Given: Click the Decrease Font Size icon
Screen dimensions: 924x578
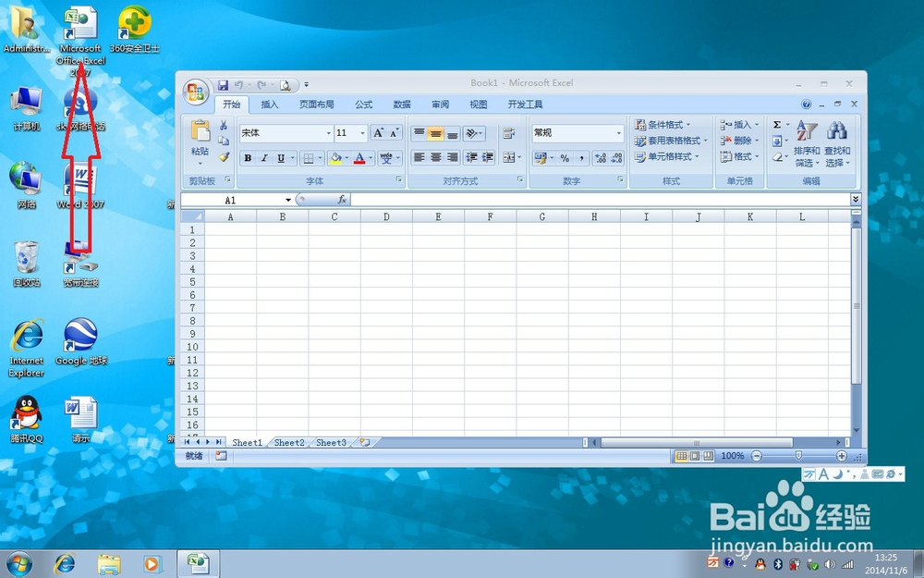Looking at the screenshot, I should (x=395, y=132).
